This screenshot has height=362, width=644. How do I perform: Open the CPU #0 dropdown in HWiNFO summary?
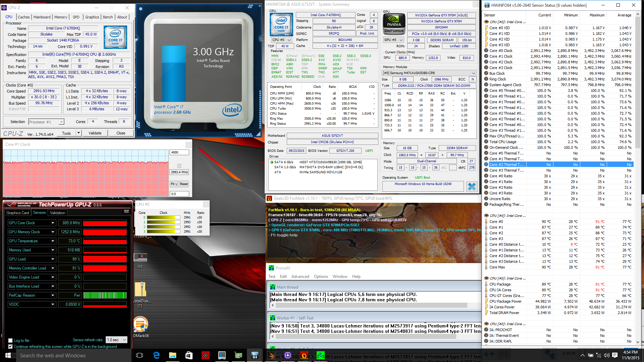pyautogui.click(x=282, y=40)
